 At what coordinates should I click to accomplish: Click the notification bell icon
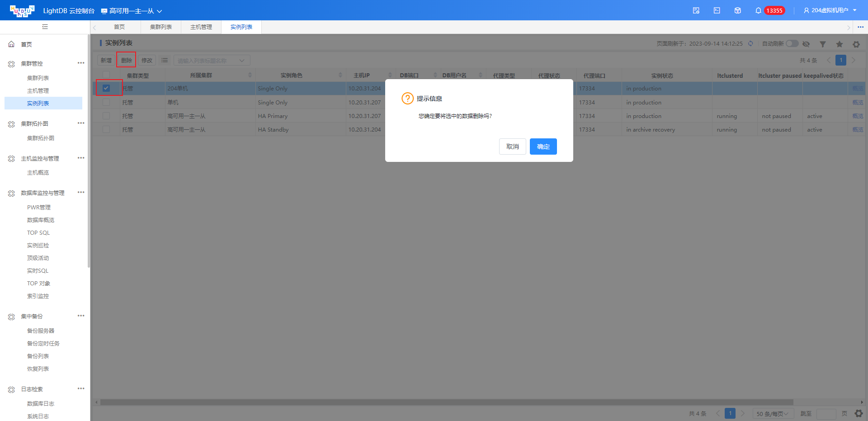tap(758, 10)
